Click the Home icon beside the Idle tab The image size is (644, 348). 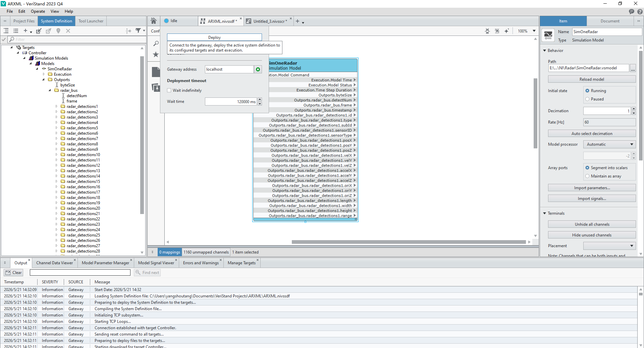coord(154,21)
